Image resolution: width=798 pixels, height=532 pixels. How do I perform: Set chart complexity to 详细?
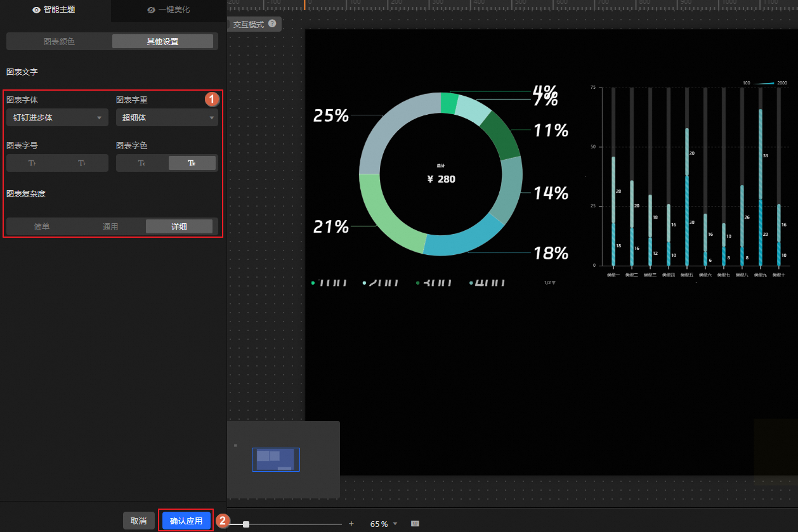pos(179,226)
